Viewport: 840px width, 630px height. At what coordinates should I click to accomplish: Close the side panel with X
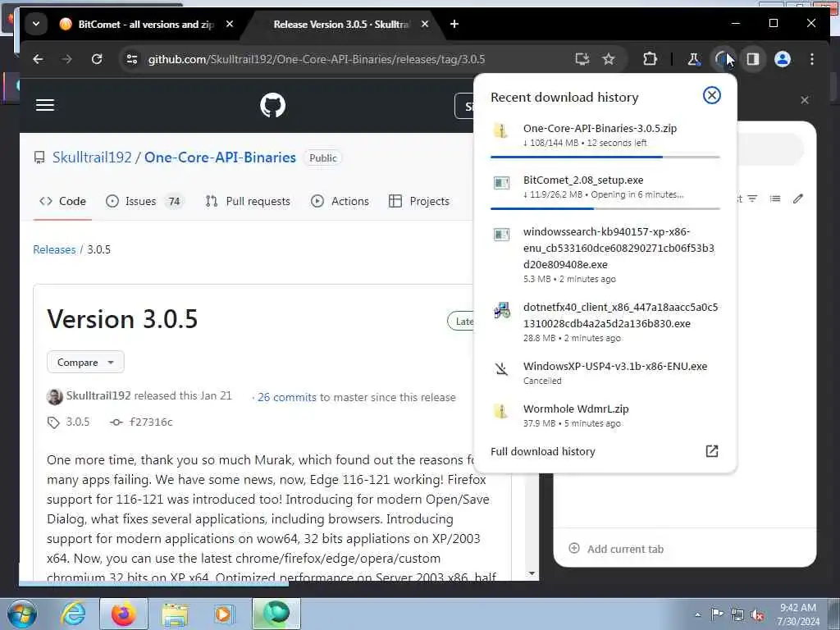804,100
